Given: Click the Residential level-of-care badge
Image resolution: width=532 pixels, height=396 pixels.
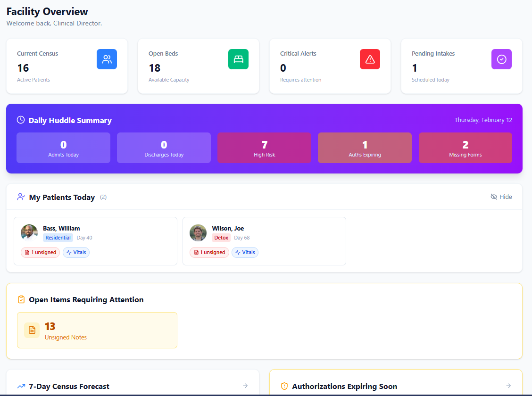Looking at the screenshot, I should click(58, 238).
